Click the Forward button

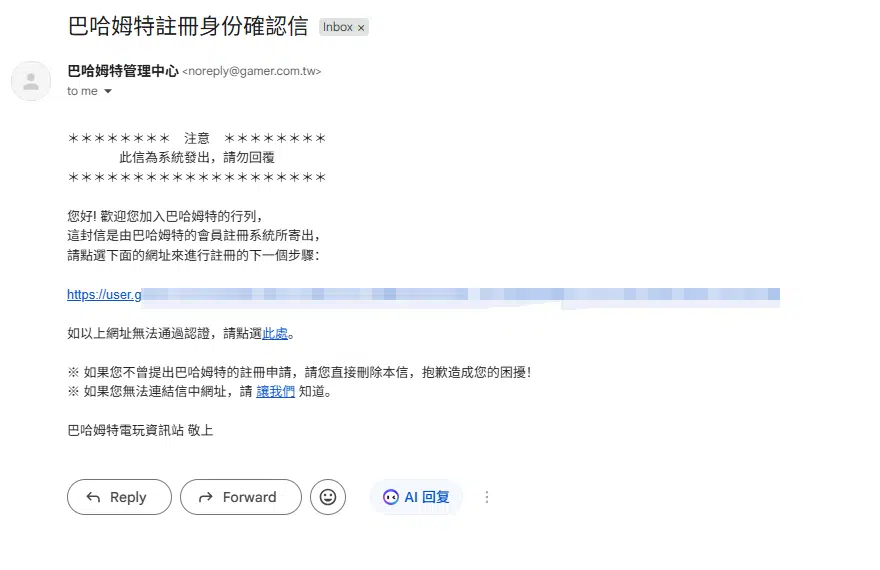tap(241, 497)
